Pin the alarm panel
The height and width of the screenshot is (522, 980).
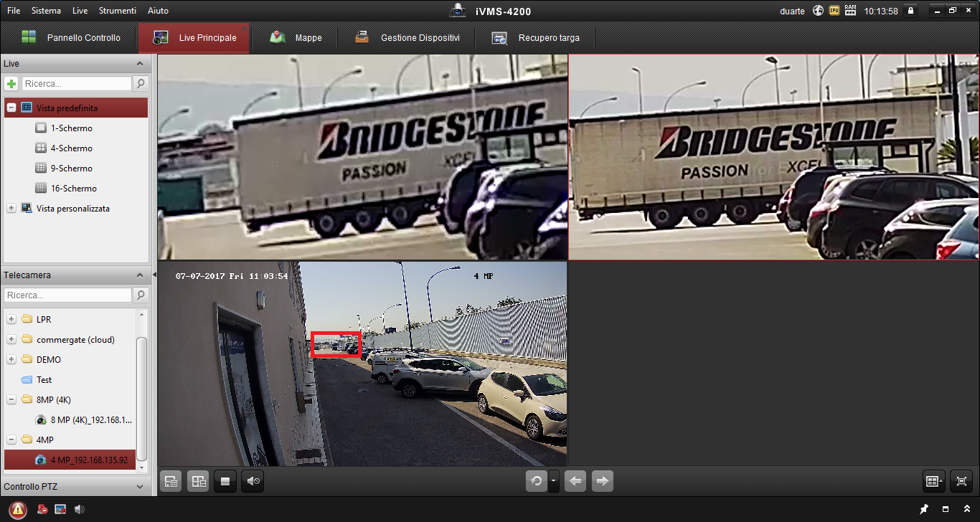pos(925,509)
